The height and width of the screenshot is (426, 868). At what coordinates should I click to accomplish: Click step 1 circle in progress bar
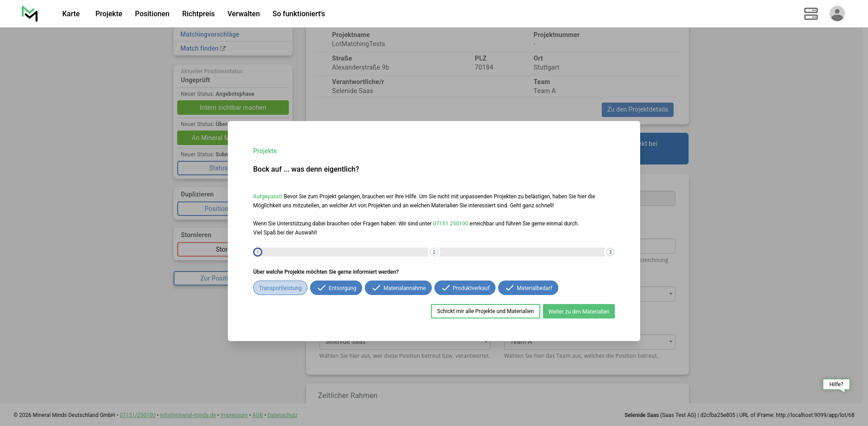pos(258,252)
